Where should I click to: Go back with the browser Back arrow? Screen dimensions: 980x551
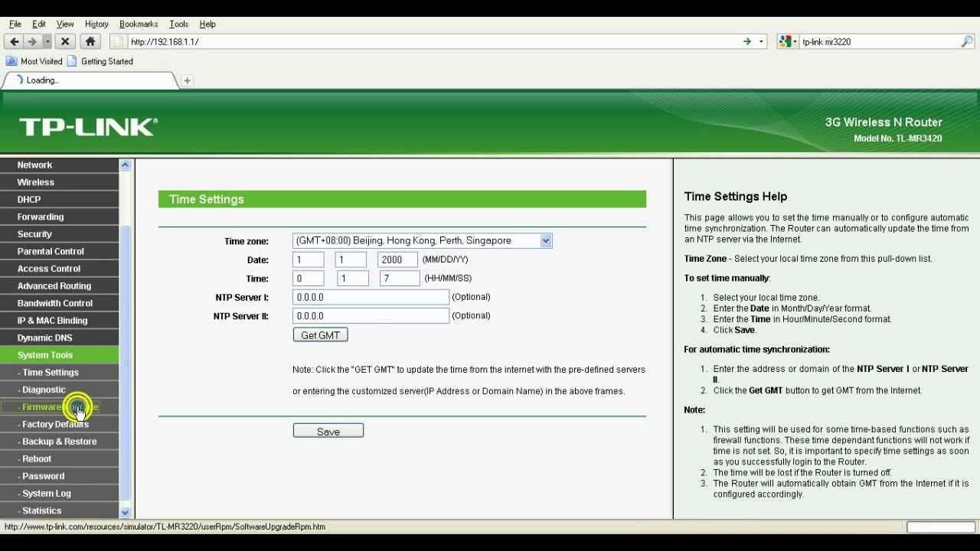click(x=14, y=41)
